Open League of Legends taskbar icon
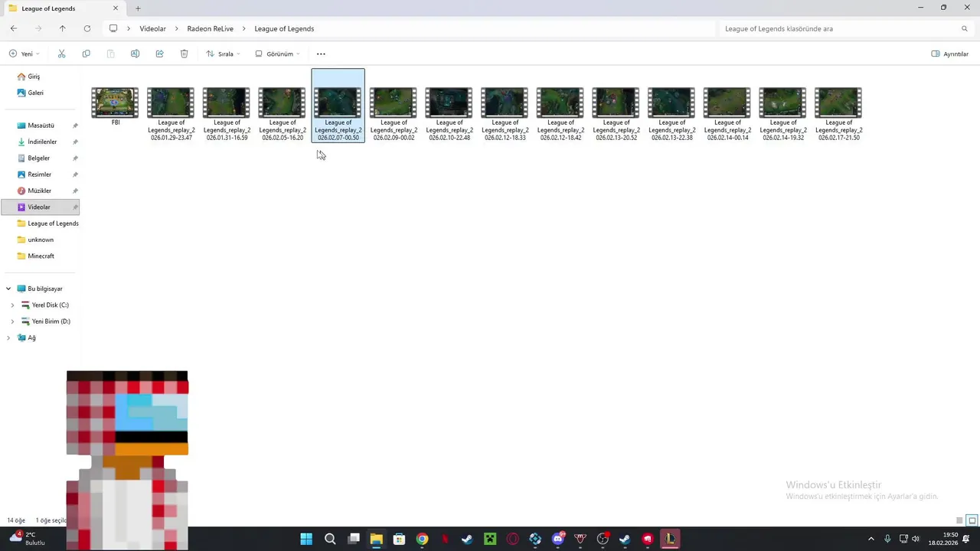 click(670, 539)
